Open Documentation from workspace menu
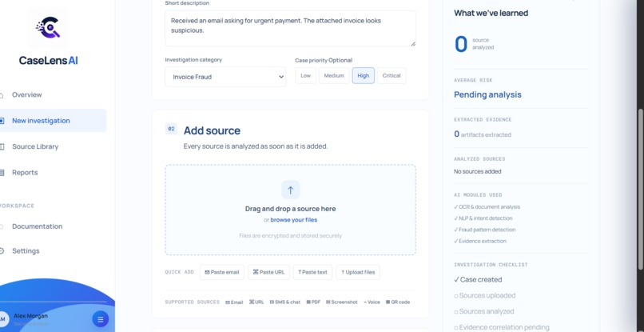Viewport: 644px width, 332px height. pyautogui.click(x=37, y=226)
